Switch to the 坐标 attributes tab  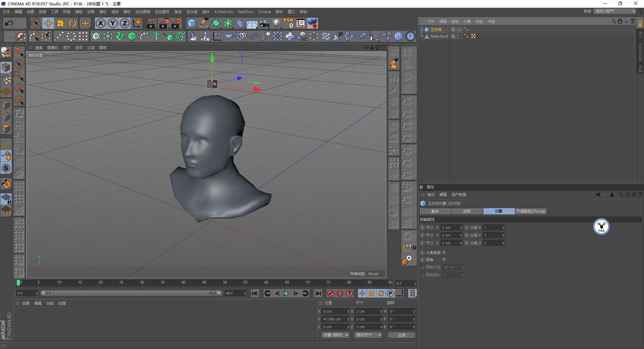467,211
